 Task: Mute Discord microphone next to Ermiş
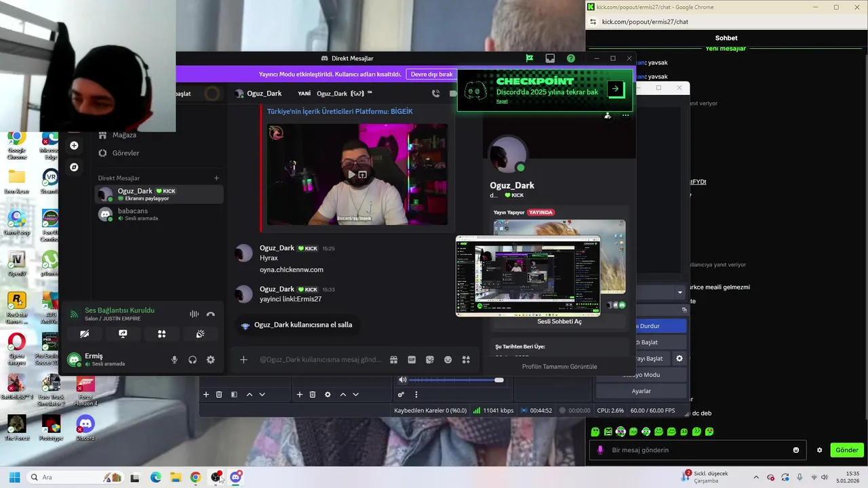(x=174, y=360)
